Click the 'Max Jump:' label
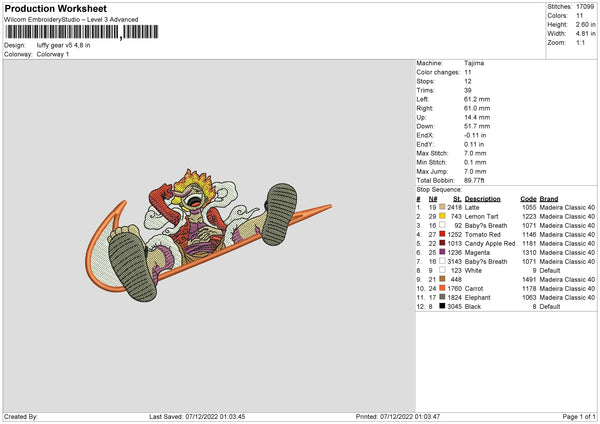This screenshot has width=600, height=424. (x=432, y=171)
